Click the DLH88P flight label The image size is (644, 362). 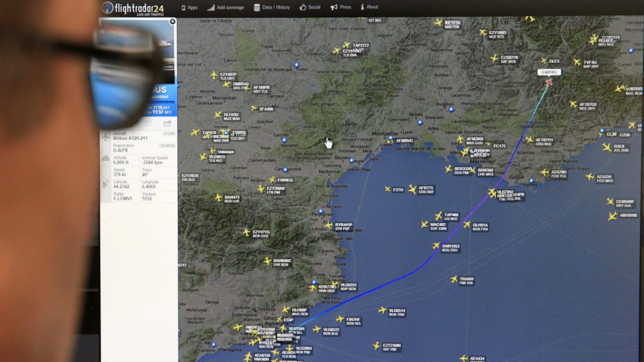click(299, 312)
